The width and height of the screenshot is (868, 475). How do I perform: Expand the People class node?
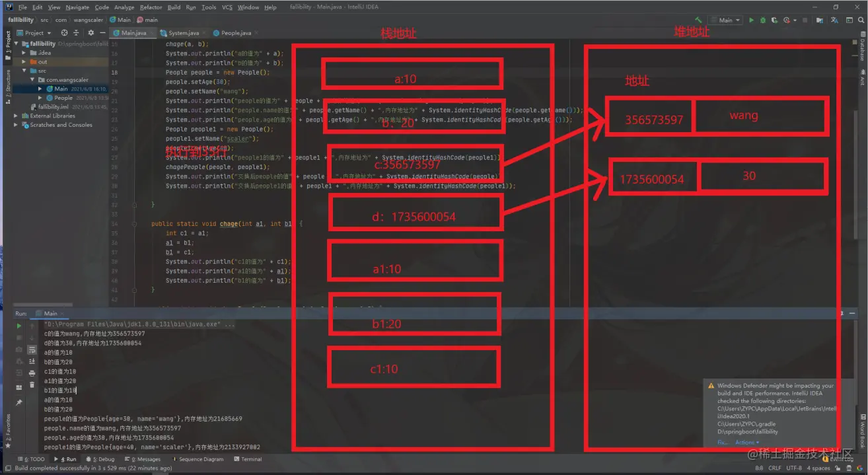[x=40, y=98]
